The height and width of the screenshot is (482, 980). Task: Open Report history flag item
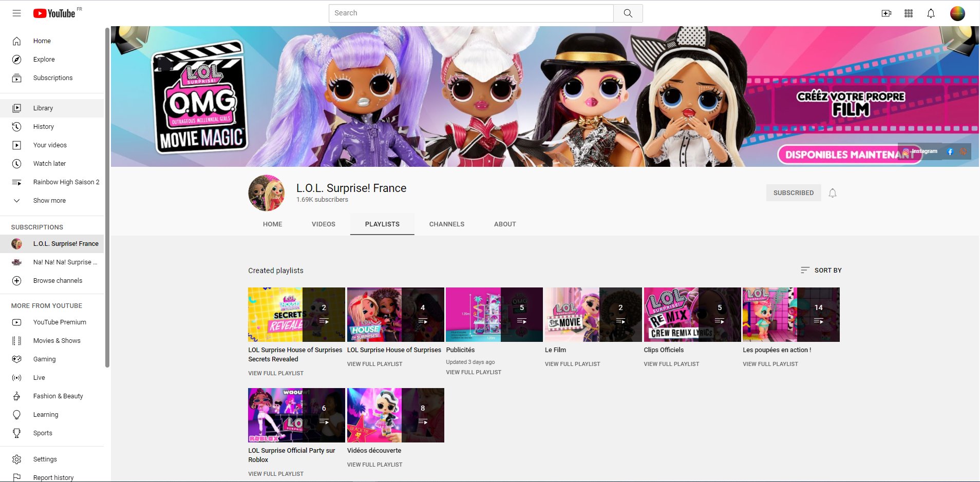(x=52, y=477)
